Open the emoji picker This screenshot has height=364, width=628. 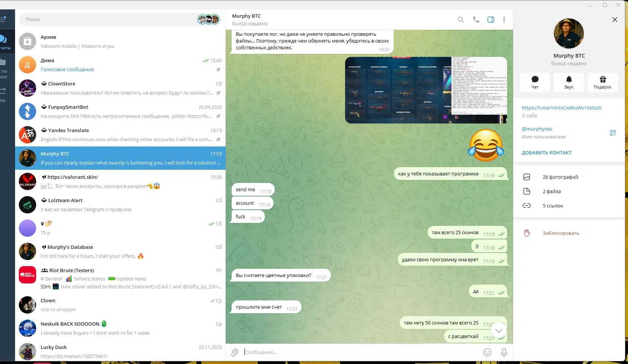(x=487, y=352)
